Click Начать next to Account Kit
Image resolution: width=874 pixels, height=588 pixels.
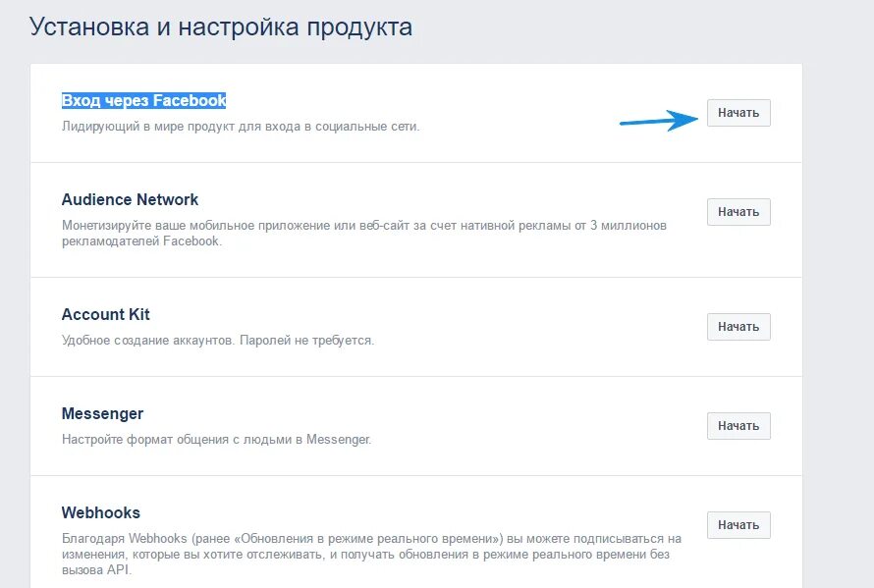[x=738, y=327]
